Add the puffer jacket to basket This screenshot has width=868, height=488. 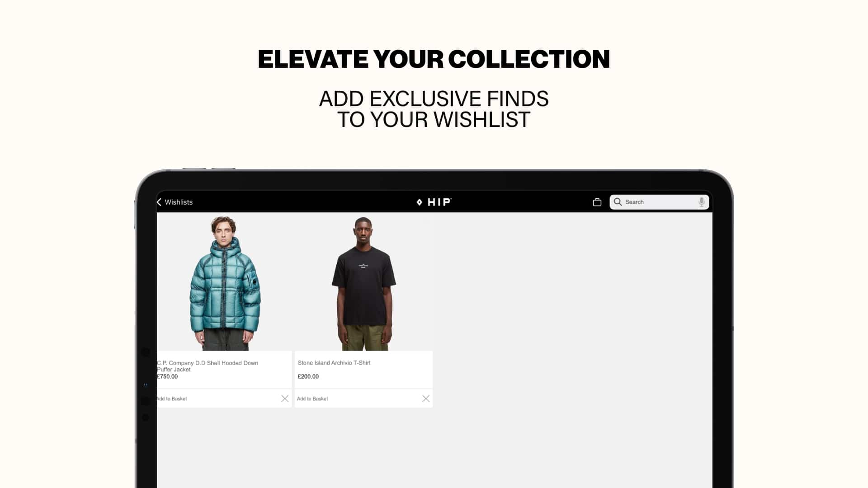point(172,399)
